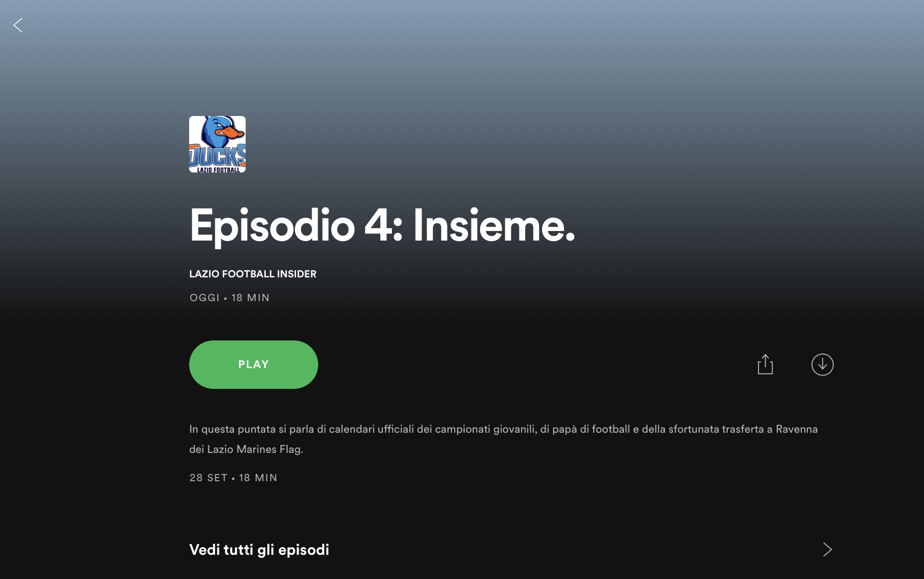Viewport: 924px width, 579px height.
Task: Start playback with the green PLAY button
Action: (x=254, y=364)
